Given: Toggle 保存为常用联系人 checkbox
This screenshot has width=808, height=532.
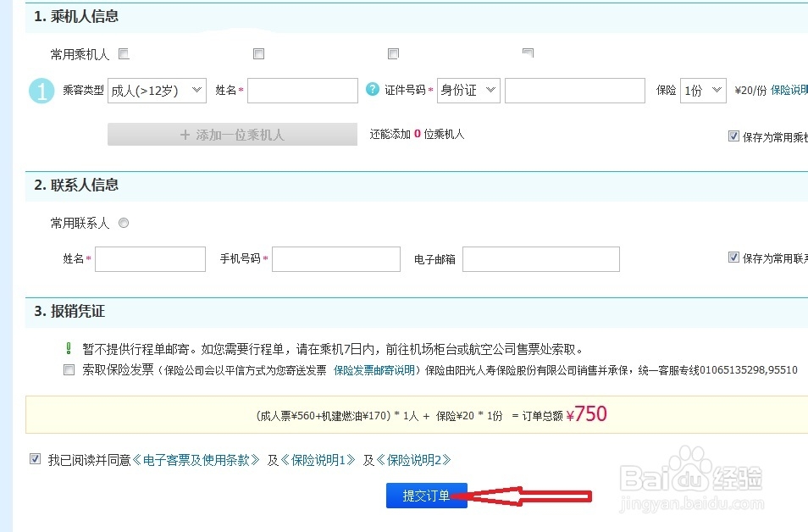Looking at the screenshot, I should pyautogui.click(x=733, y=258).
